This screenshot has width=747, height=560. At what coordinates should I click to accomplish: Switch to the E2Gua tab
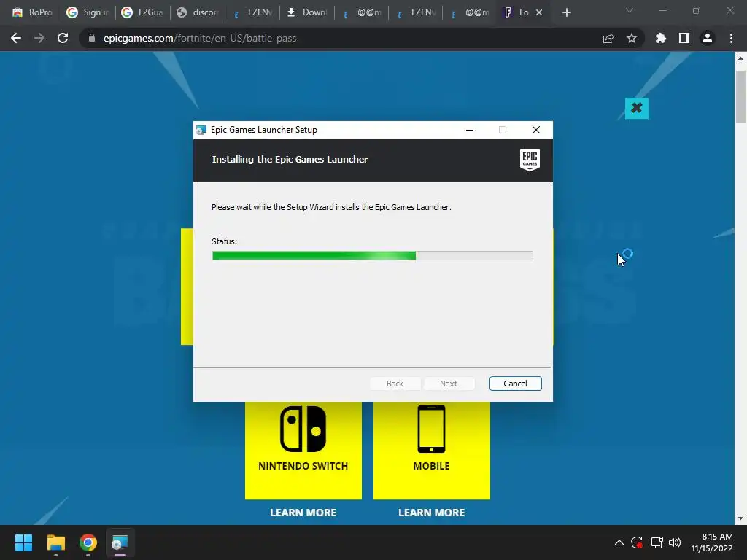(x=142, y=12)
